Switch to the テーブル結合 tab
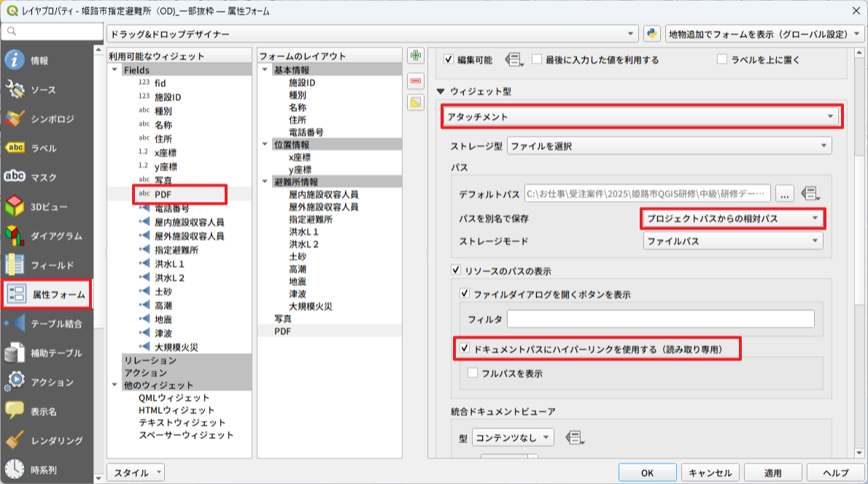Viewport: 868px width, 484px height. point(47,323)
